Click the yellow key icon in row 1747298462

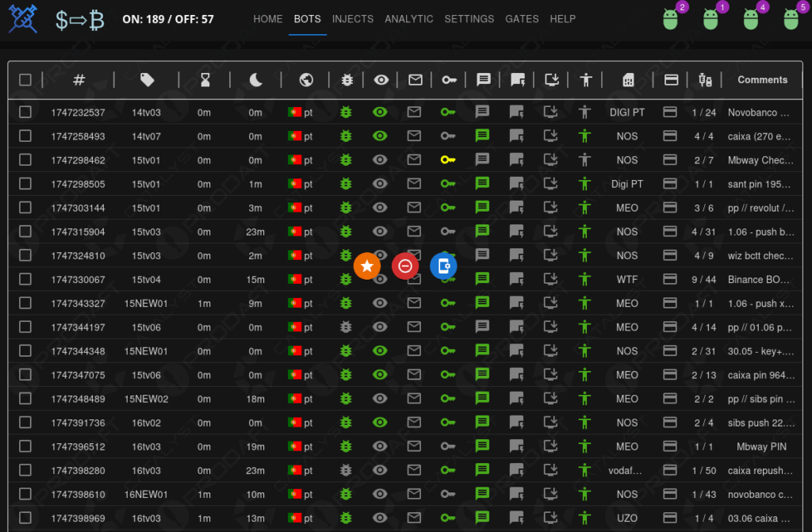448,159
